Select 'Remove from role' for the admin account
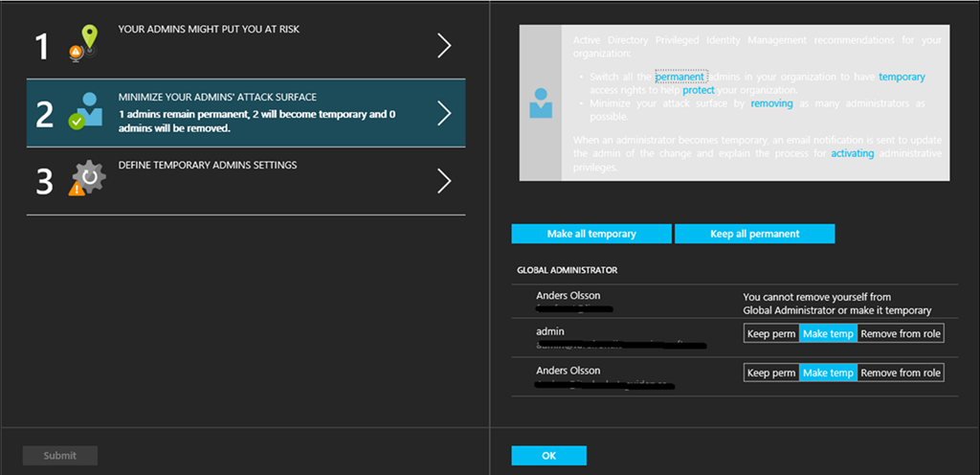980x475 pixels. pos(901,333)
